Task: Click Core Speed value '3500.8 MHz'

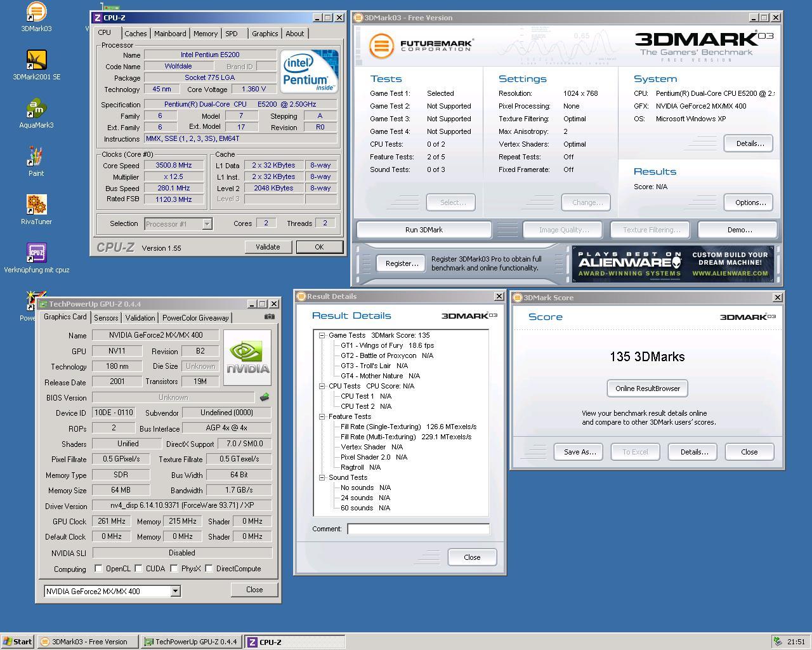Action: [173, 165]
